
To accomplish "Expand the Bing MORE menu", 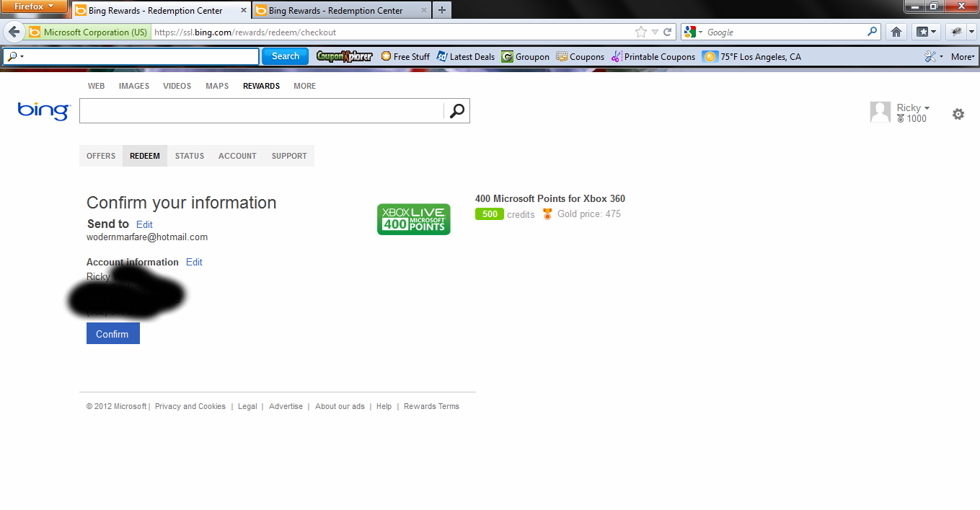I will pyautogui.click(x=304, y=86).
